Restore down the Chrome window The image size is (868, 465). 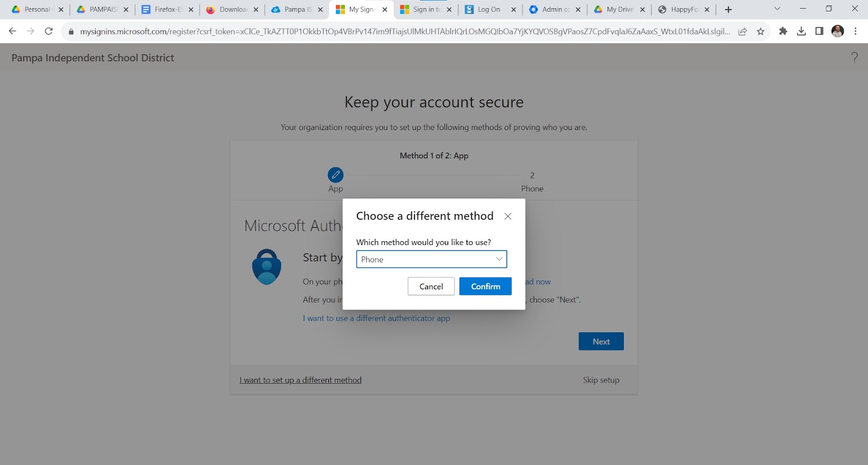click(x=828, y=9)
